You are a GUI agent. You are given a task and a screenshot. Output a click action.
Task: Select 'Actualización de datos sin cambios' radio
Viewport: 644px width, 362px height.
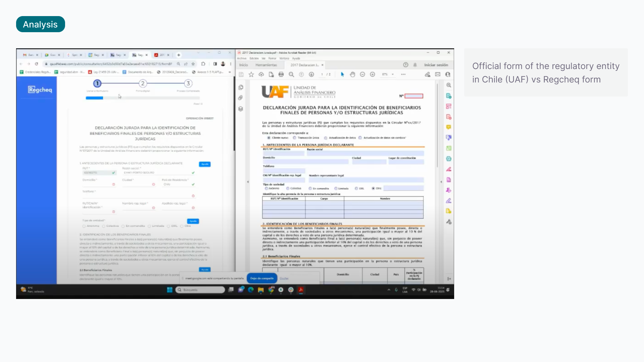coord(360,138)
